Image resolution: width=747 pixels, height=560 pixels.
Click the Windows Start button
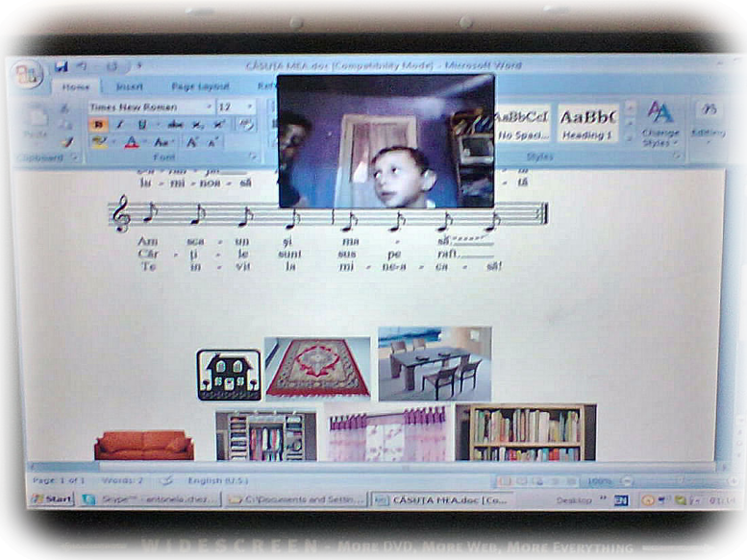click(51, 499)
